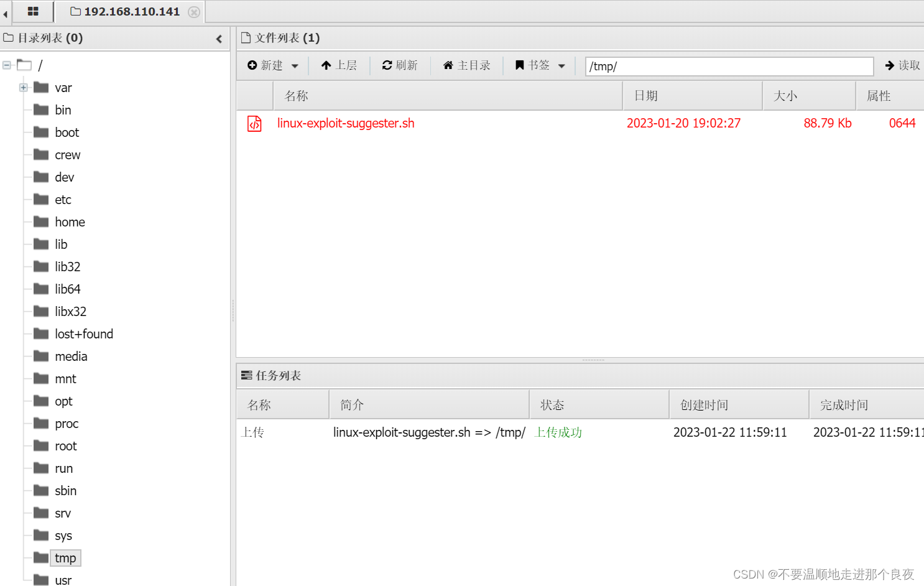The width and height of the screenshot is (924, 586).
Task: Open the run folder
Action: (63, 468)
